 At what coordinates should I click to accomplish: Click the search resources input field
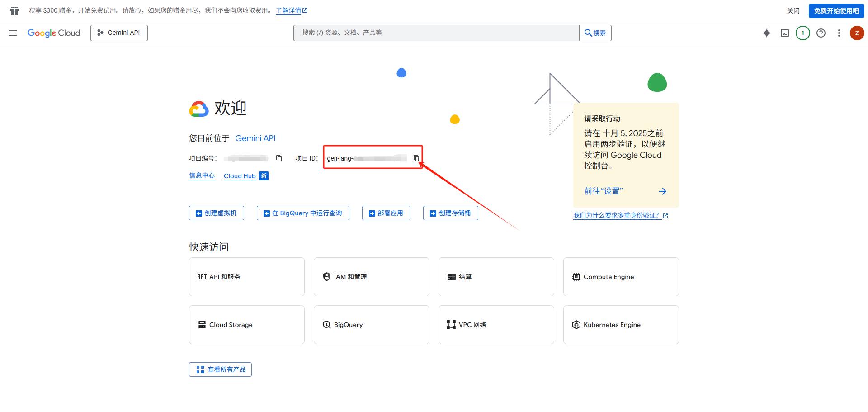click(x=436, y=33)
